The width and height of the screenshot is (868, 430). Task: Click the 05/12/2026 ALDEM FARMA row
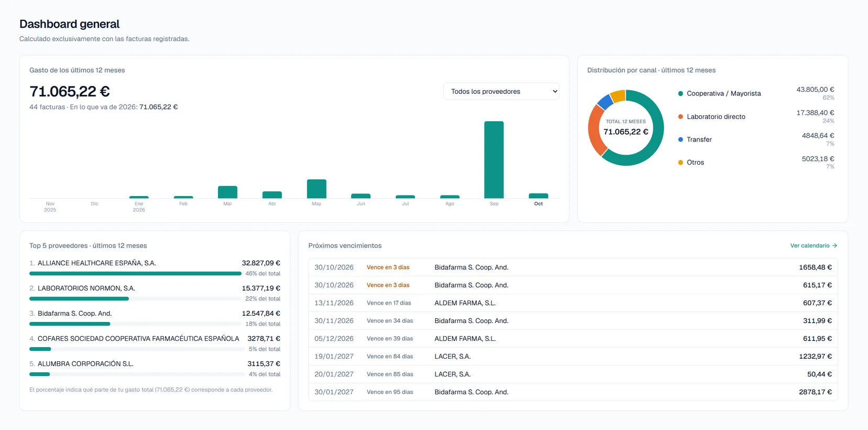click(x=573, y=339)
